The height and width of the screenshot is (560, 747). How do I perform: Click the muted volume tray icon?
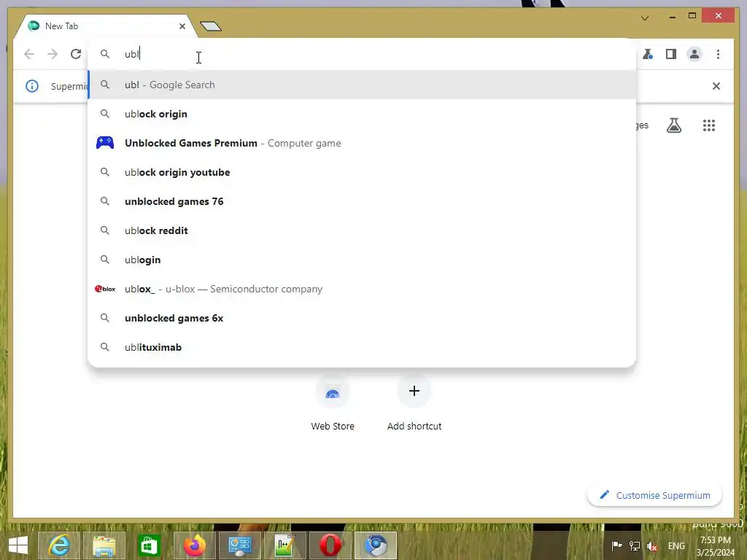651,545
